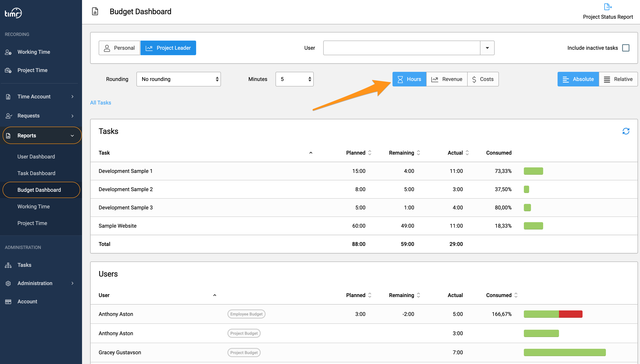Viewport: 640px width, 364px height.
Task: Open the Rounding dropdown
Action: click(178, 79)
